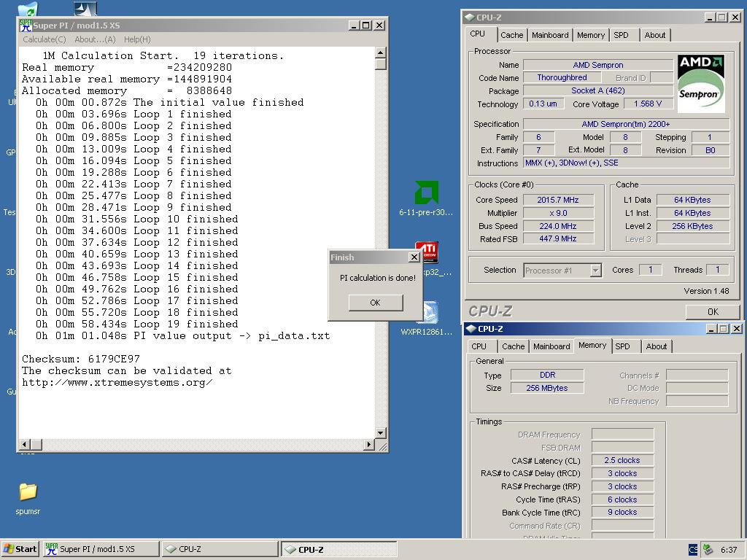Switch to SPD tab in top CPU-Z window
Screen dimensions: 747x560
click(x=621, y=35)
